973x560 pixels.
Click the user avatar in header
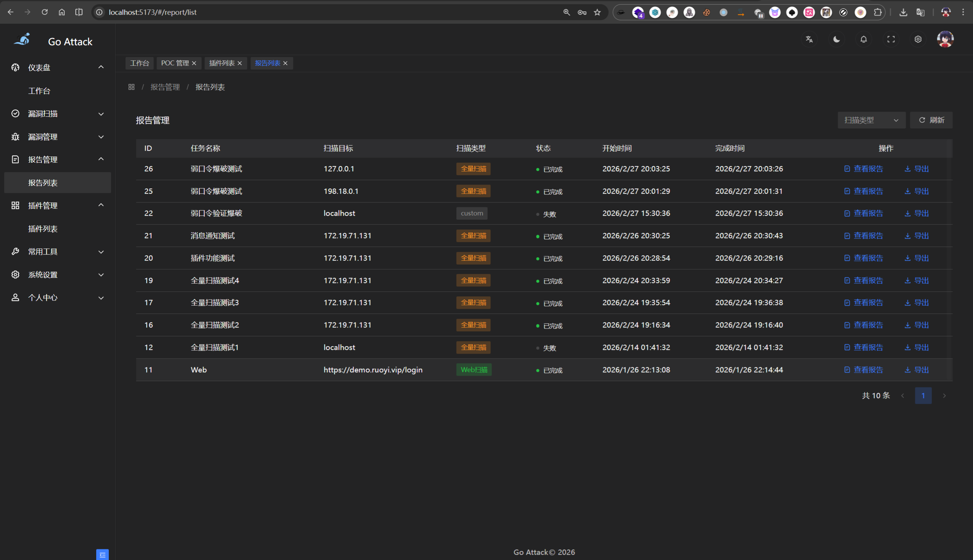pyautogui.click(x=945, y=39)
